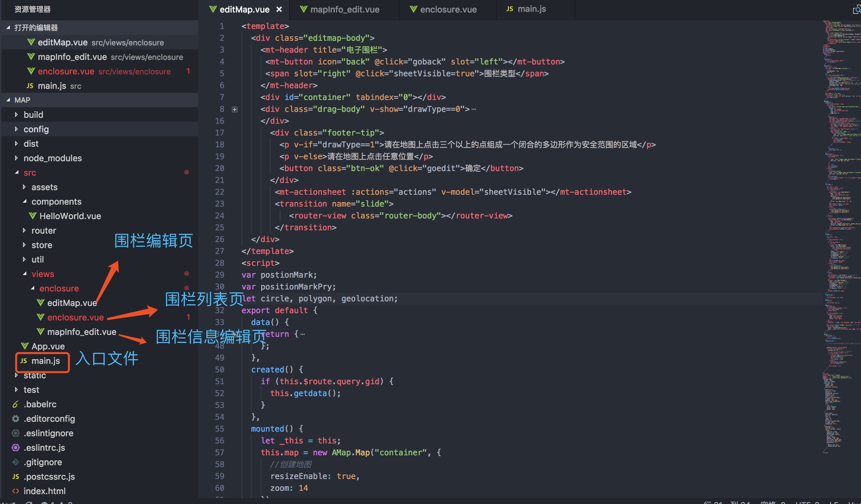Click JS icon of .postcssrc.js file

coord(16,477)
